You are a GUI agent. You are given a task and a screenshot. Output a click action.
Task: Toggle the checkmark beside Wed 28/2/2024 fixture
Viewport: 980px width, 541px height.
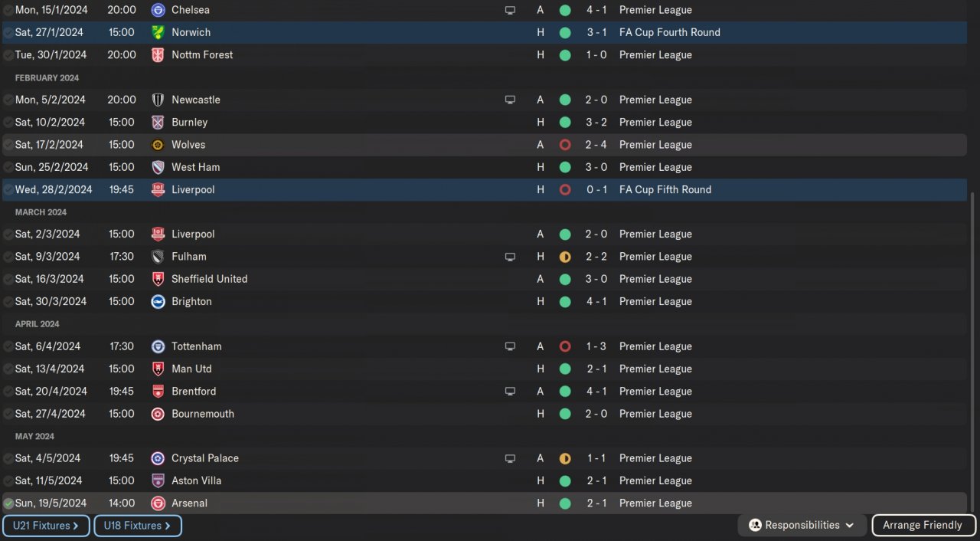pyautogui.click(x=8, y=189)
